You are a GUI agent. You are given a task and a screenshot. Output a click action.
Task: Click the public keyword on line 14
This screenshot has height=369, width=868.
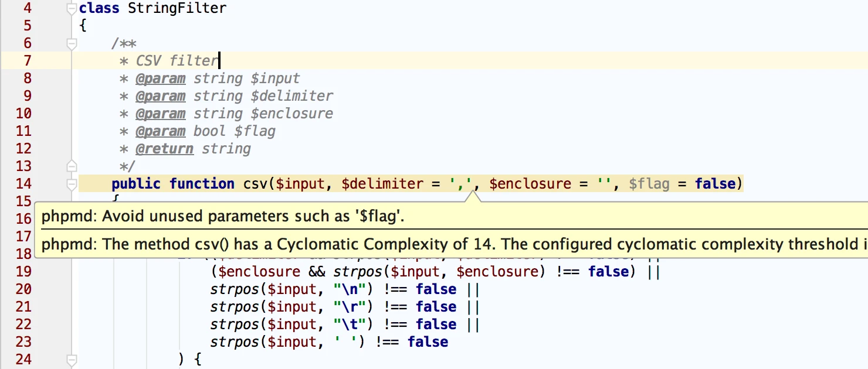pyautogui.click(x=135, y=183)
